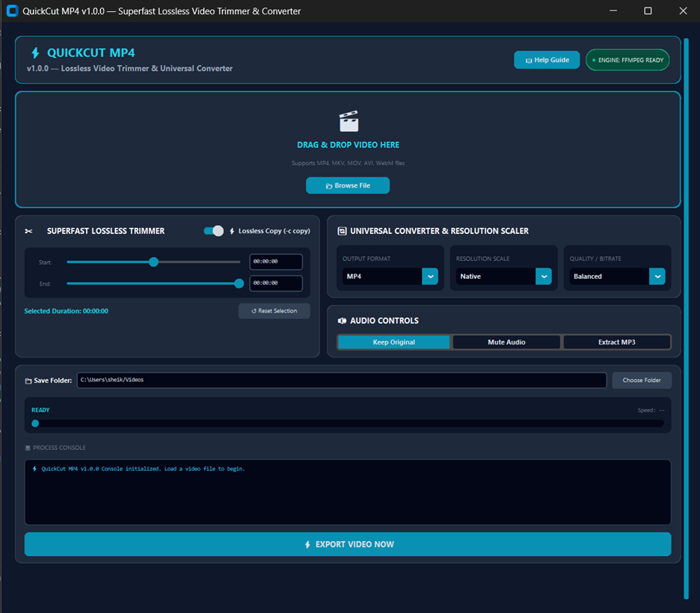The image size is (700, 613).
Task: Click the ENGINE: FFMPEG READY badge
Action: click(627, 60)
